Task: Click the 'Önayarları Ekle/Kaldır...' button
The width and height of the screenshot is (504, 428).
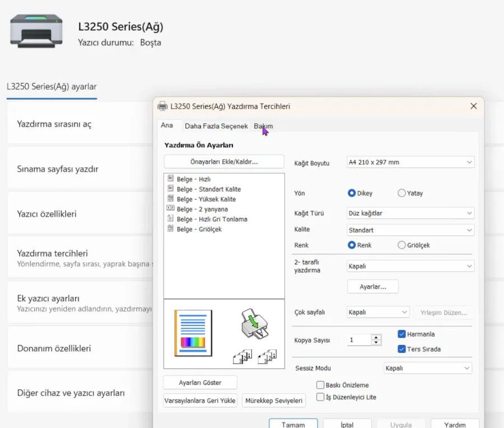Action: (224, 162)
